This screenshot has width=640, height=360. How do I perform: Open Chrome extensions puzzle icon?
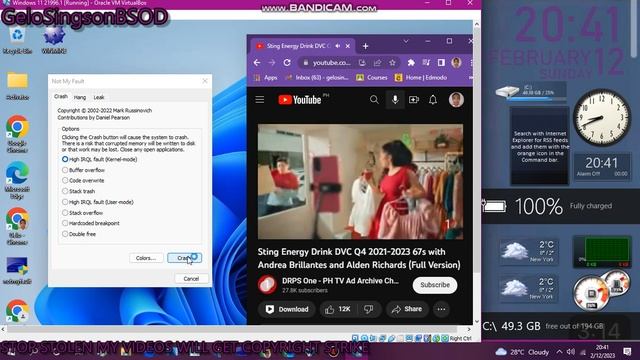coord(411,62)
